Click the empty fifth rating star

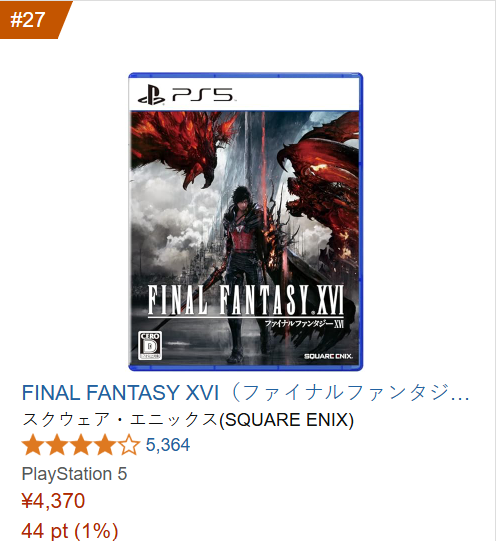[x=128, y=445]
